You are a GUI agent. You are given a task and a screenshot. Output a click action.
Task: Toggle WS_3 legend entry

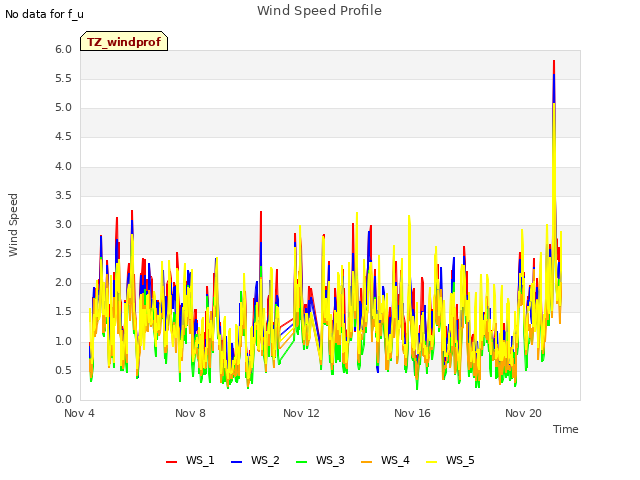(320, 460)
